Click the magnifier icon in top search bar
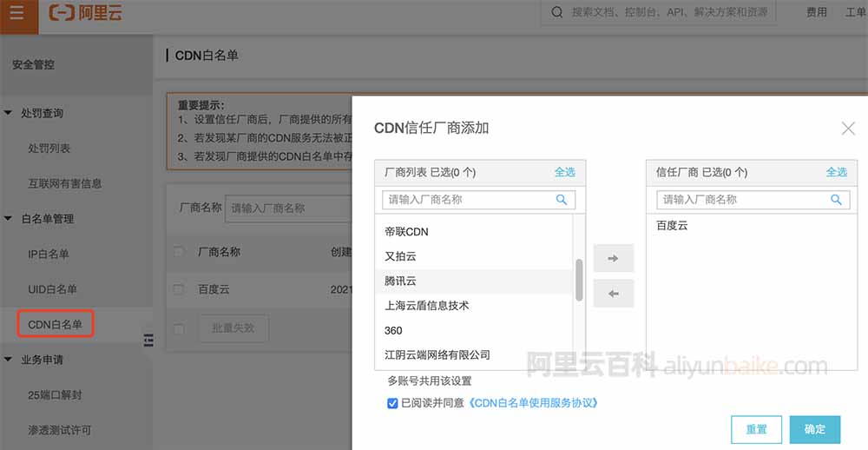Screen dimensions: 868x450 [x=557, y=12]
